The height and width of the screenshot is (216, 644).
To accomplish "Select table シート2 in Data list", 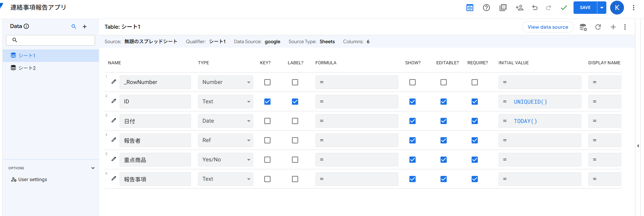I will 51,68.
